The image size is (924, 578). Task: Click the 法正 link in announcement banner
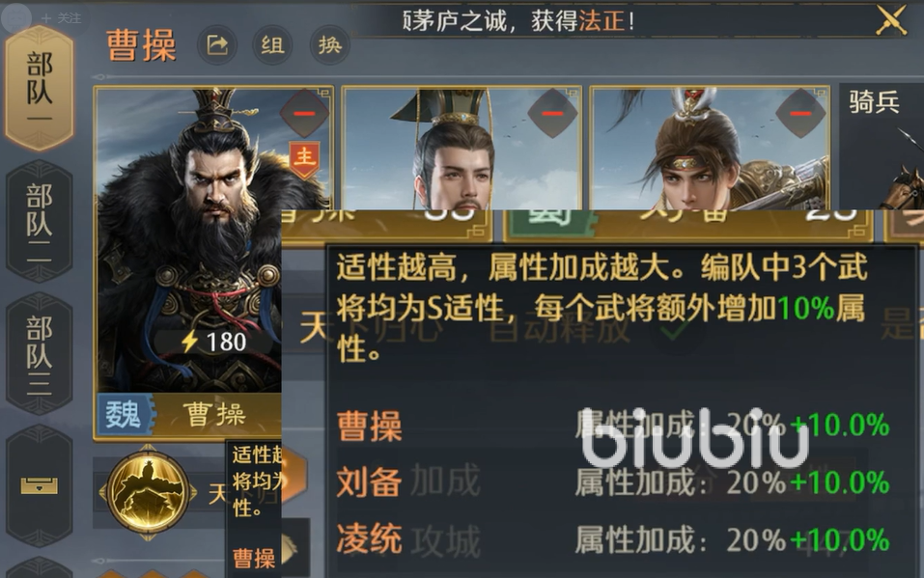602,21
